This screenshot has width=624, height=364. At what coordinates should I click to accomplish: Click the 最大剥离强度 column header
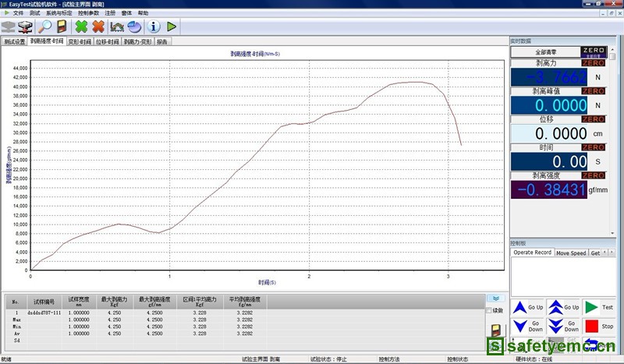click(x=154, y=302)
